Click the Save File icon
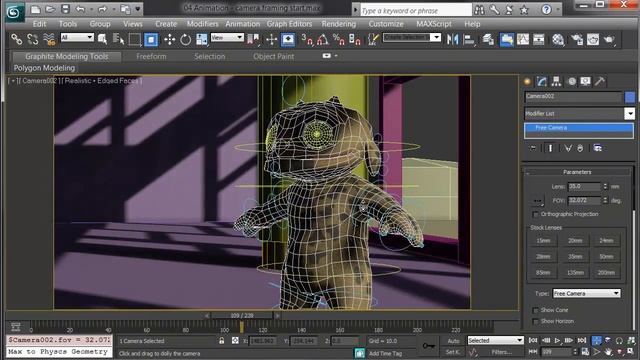This screenshot has height=360, width=640. tap(65, 9)
